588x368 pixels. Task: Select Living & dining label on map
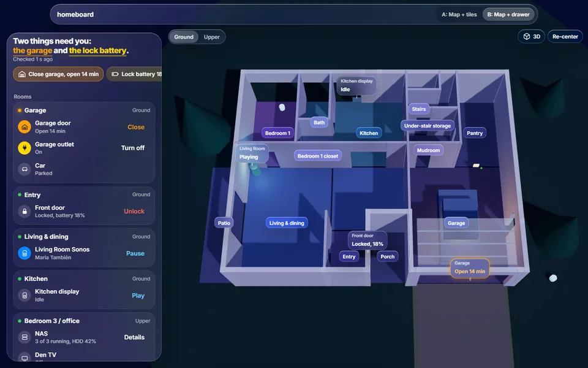(x=287, y=223)
